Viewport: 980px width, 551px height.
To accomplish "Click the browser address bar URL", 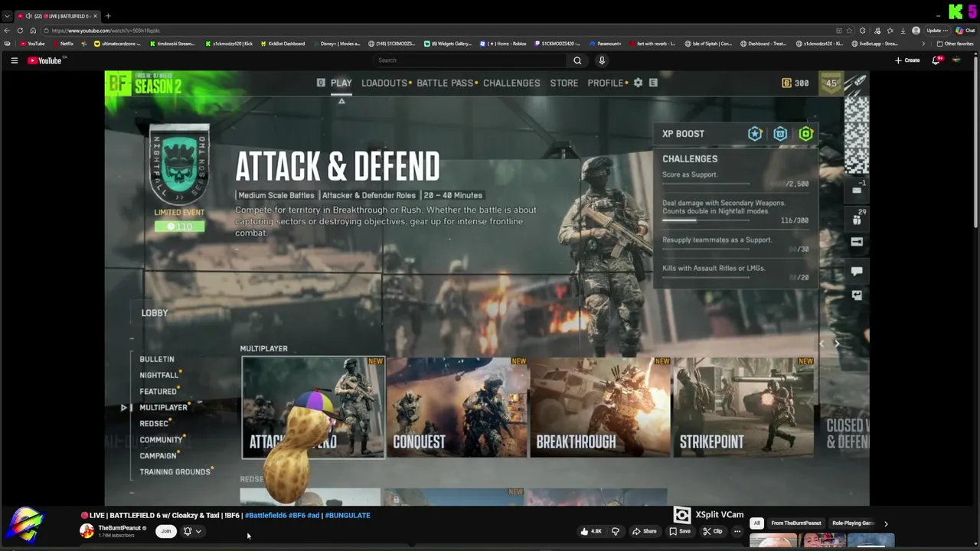I will tap(106, 31).
